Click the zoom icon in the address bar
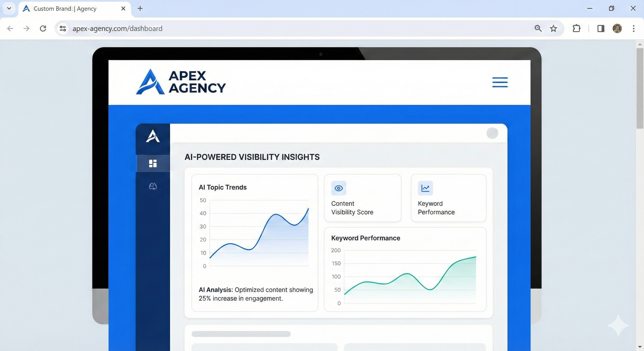 pos(538,29)
